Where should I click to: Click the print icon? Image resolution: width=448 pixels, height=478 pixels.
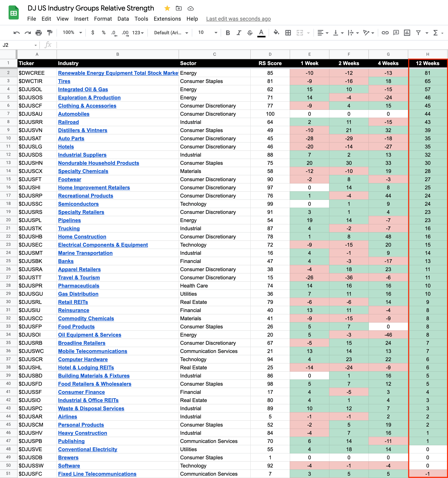(x=38, y=33)
